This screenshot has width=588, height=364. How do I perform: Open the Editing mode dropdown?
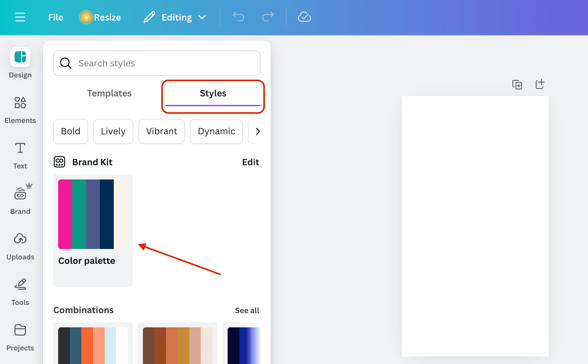point(175,17)
